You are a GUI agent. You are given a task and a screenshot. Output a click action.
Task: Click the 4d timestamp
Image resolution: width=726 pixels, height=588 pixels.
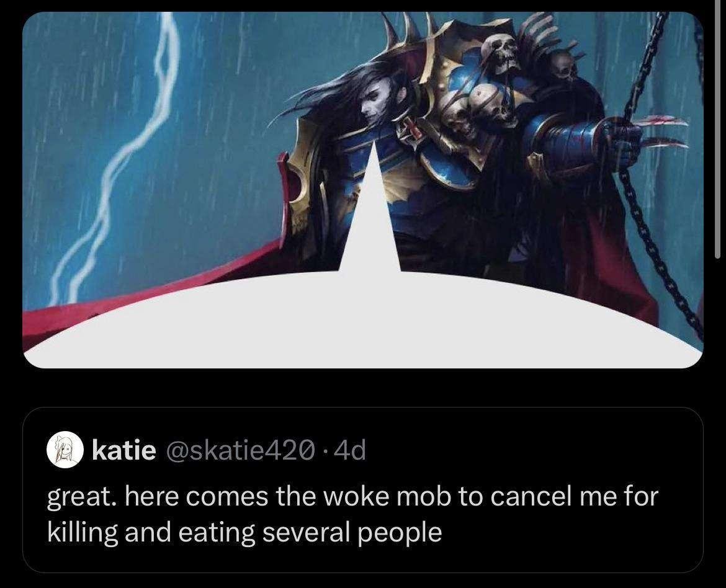point(349,450)
